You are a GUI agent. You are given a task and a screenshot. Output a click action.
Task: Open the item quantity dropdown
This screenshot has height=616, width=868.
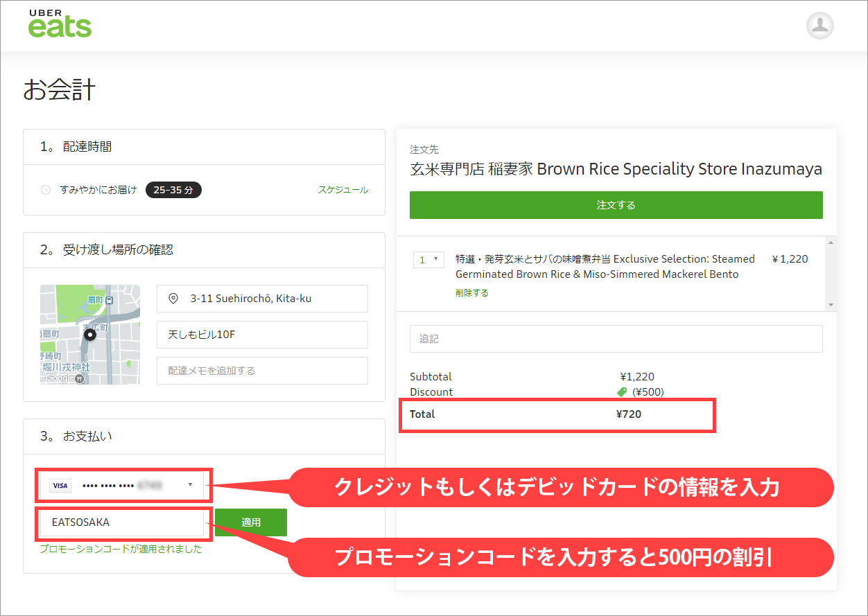coord(428,260)
